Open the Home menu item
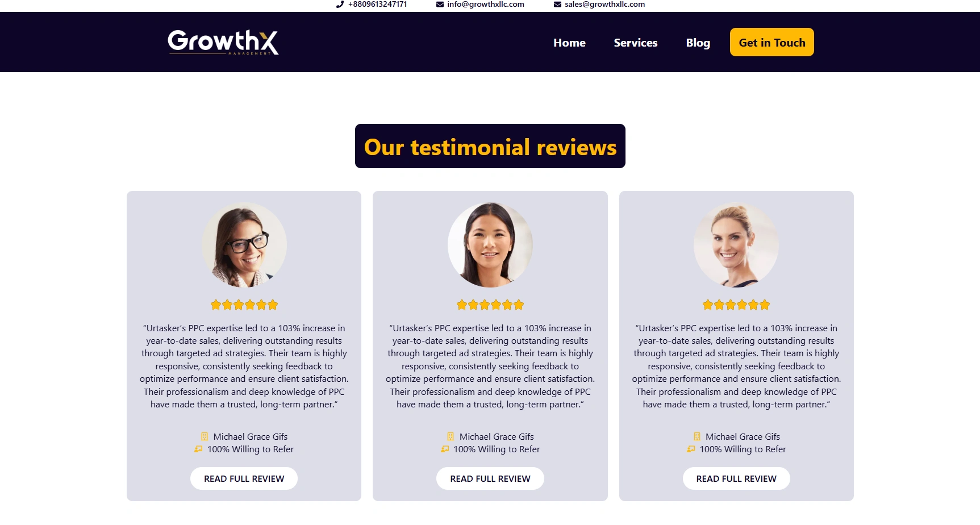980x525 pixels. [x=569, y=43]
